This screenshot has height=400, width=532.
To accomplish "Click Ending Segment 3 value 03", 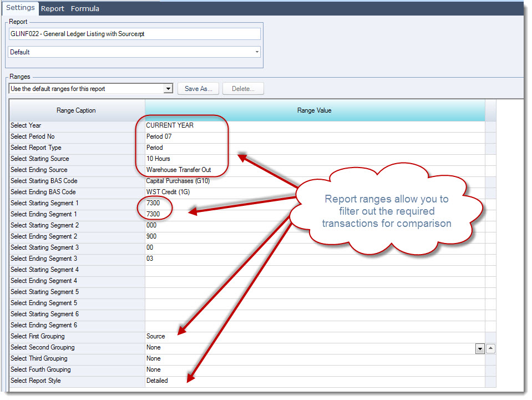I will 315,259.
